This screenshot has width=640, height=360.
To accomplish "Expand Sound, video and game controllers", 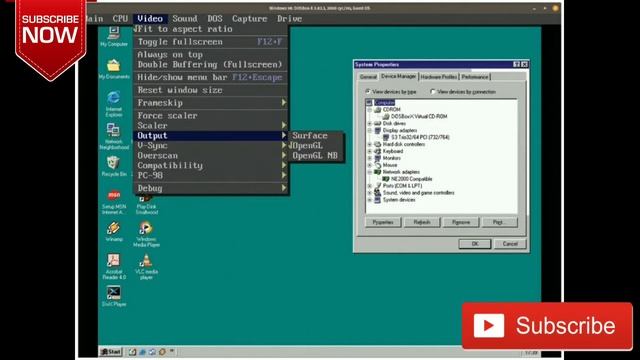I will click(370, 193).
